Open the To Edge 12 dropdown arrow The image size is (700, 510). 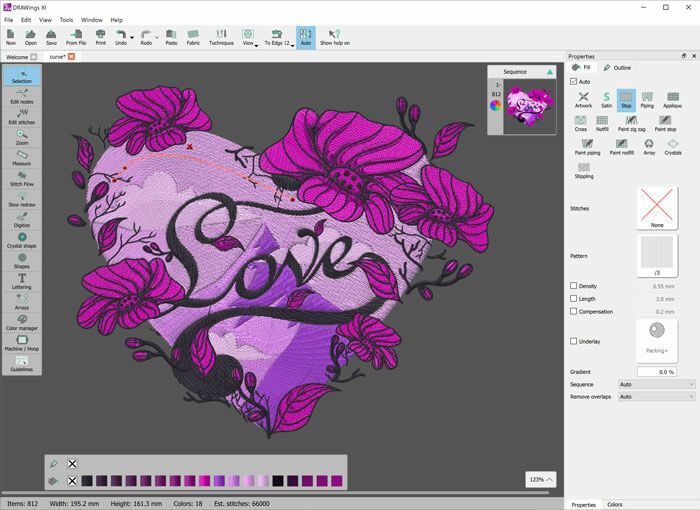click(292, 45)
